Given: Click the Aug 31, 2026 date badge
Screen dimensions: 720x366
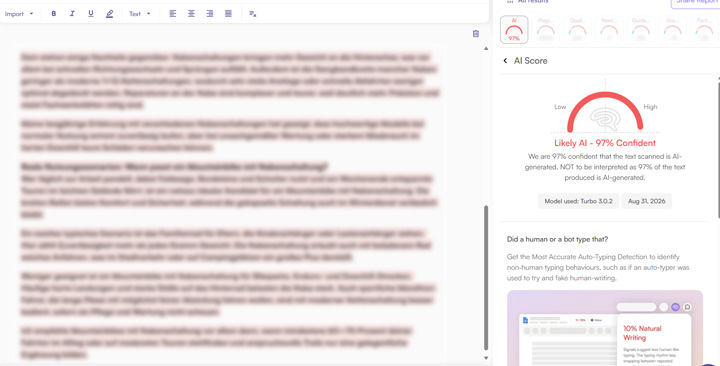Looking at the screenshot, I should [647, 201].
